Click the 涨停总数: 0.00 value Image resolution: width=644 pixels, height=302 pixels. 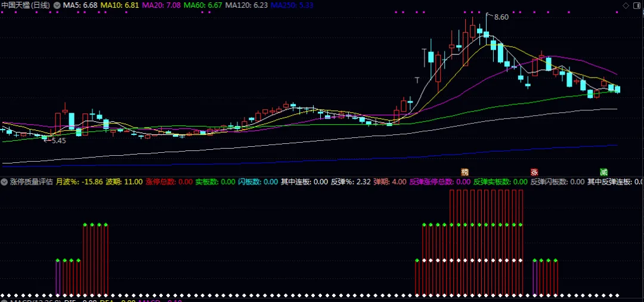point(169,181)
